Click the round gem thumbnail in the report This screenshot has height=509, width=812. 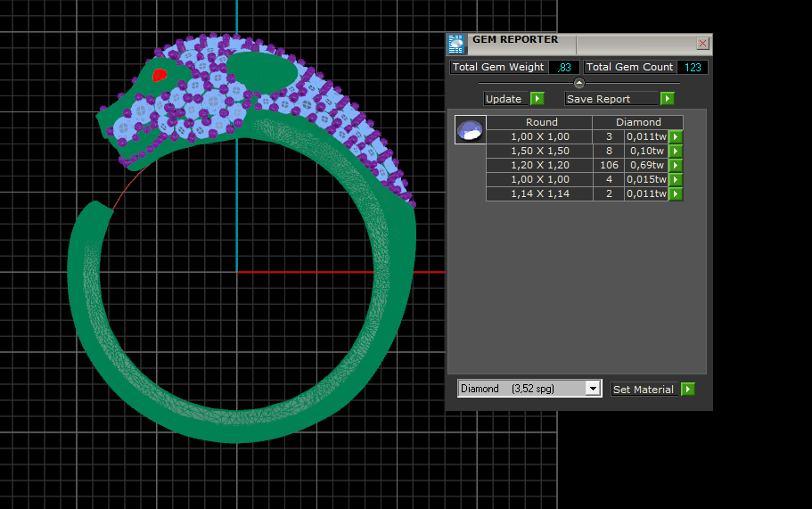coord(470,130)
